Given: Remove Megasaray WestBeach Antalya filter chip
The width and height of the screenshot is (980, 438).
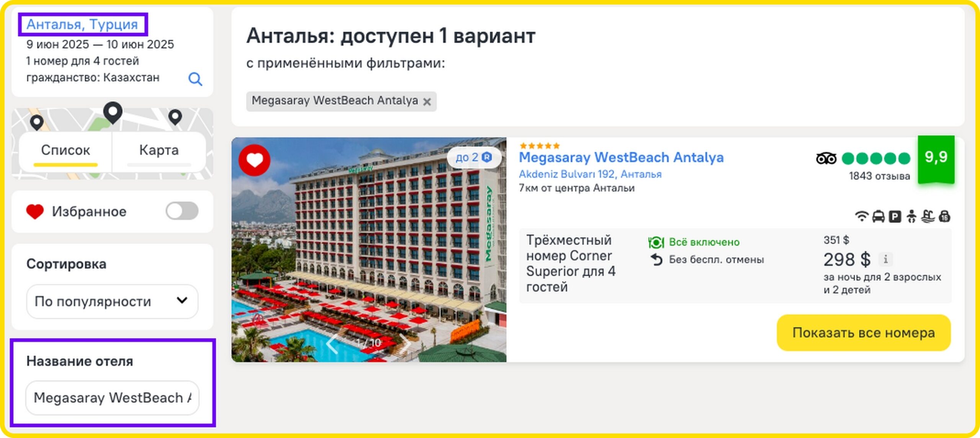Looking at the screenshot, I should pos(427,102).
